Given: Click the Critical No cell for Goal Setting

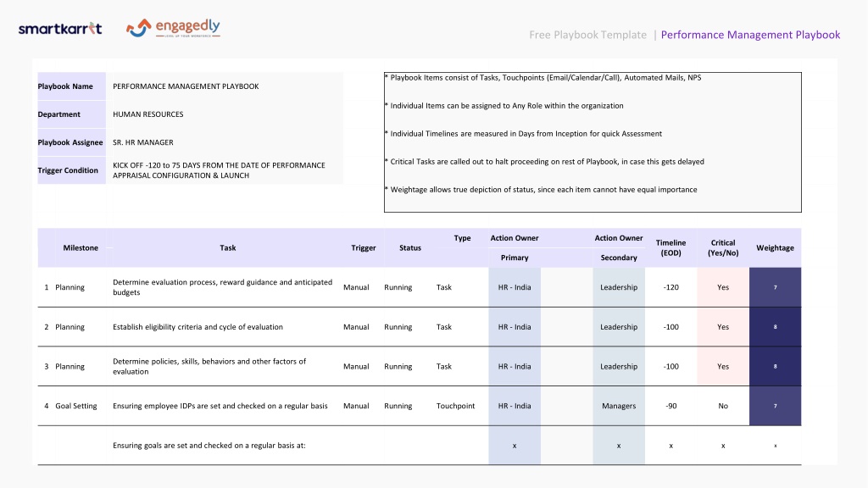Looking at the screenshot, I should (723, 406).
